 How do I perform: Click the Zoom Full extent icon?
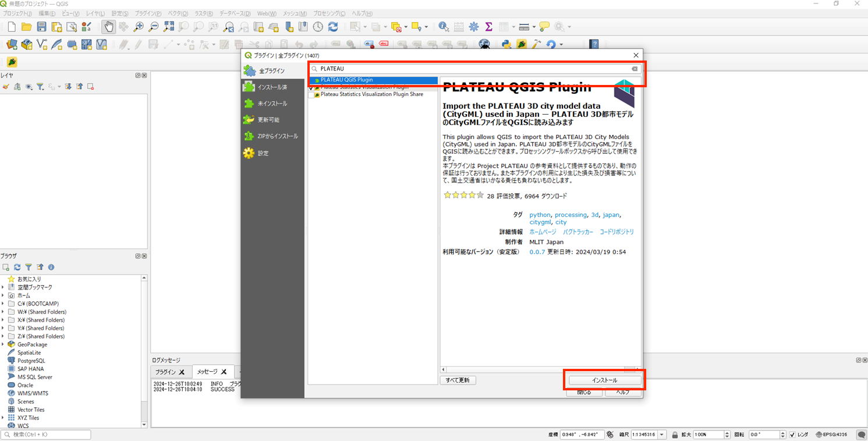pos(169,27)
